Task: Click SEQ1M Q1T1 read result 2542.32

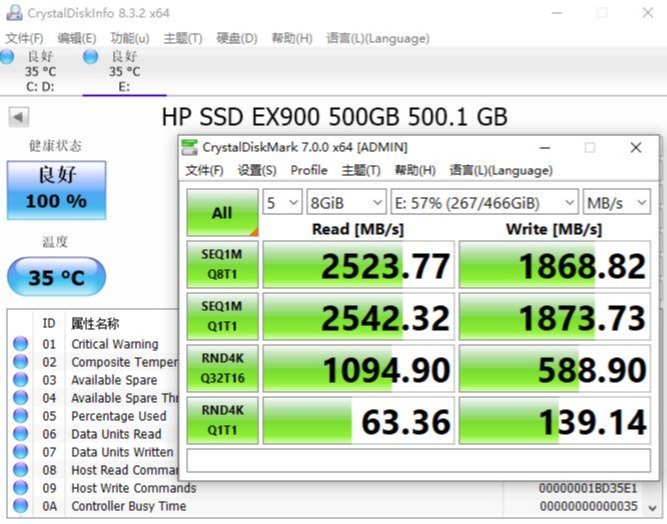Action: [x=359, y=316]
